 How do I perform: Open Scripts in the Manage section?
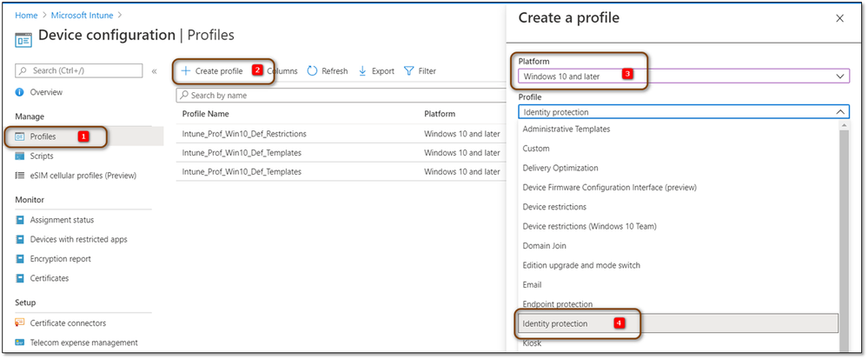pyautogui.click(x=42, y=156)
